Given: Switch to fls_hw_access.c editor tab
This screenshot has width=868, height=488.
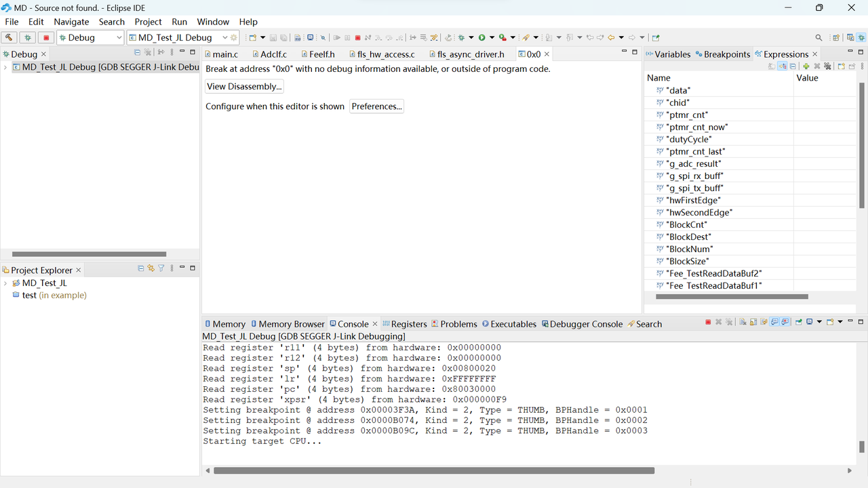Looking at the screenshot, I should (x=382, y=54).
